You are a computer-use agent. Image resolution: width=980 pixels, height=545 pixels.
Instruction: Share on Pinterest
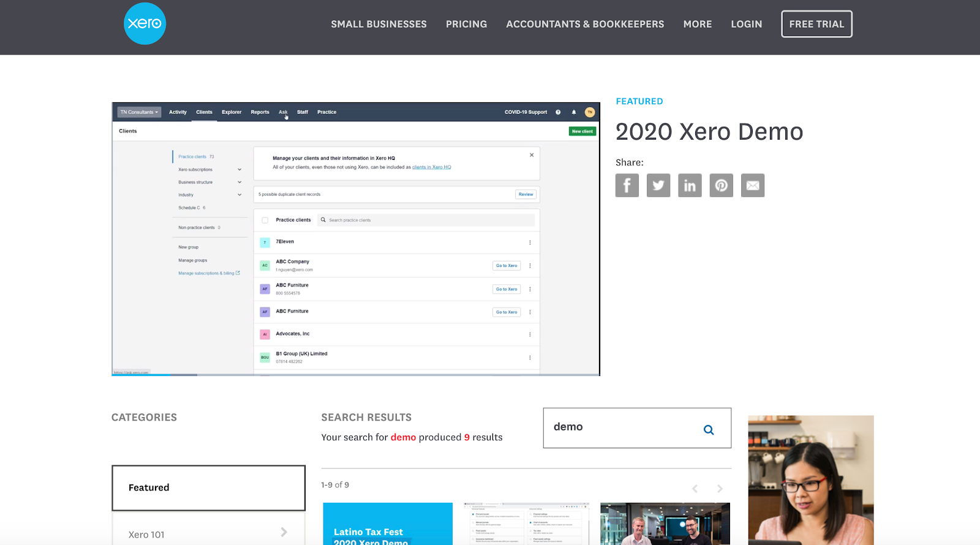pos(722,186)
